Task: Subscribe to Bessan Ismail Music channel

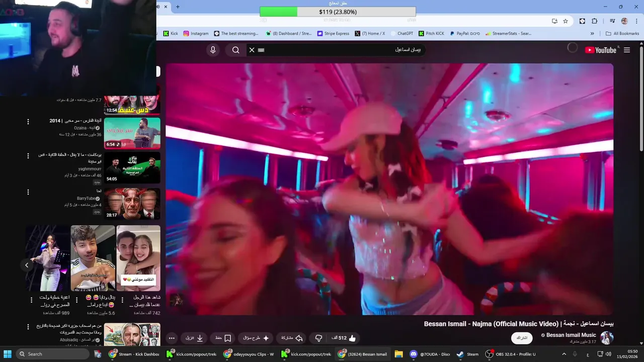Action: [522, 338]
